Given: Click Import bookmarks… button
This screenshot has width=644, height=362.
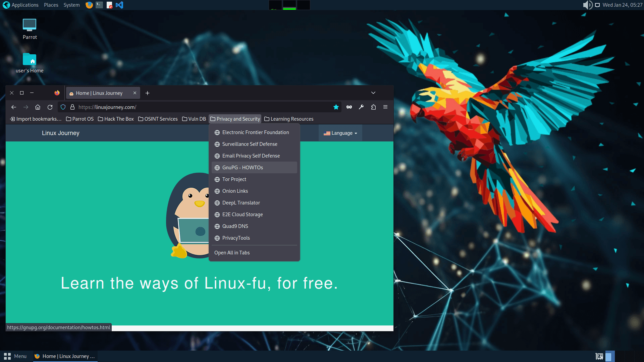Looking at the screenshot, I should (36, 119).
